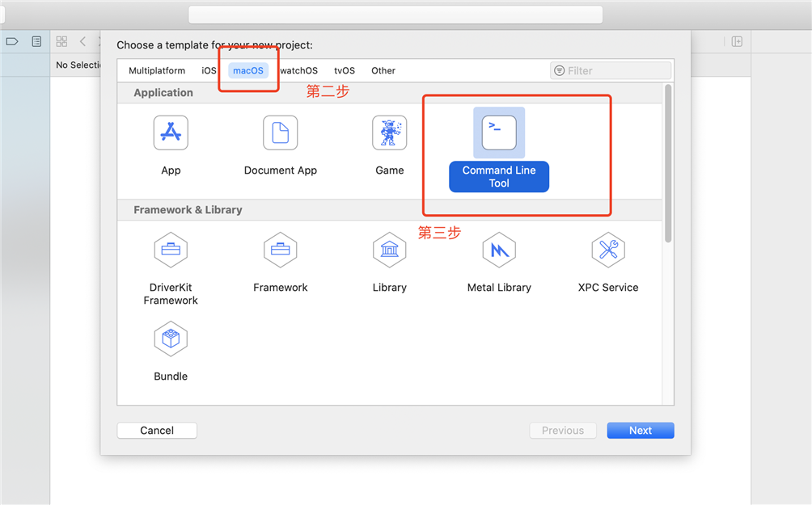Choose the DriverKit Framework template
This screenshot has height=505, width=812.
[171, 250]
